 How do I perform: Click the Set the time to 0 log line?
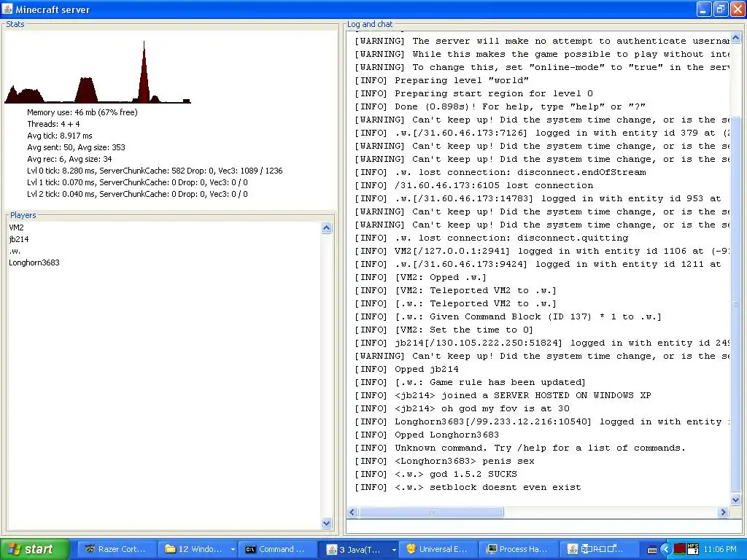point(444,330)
